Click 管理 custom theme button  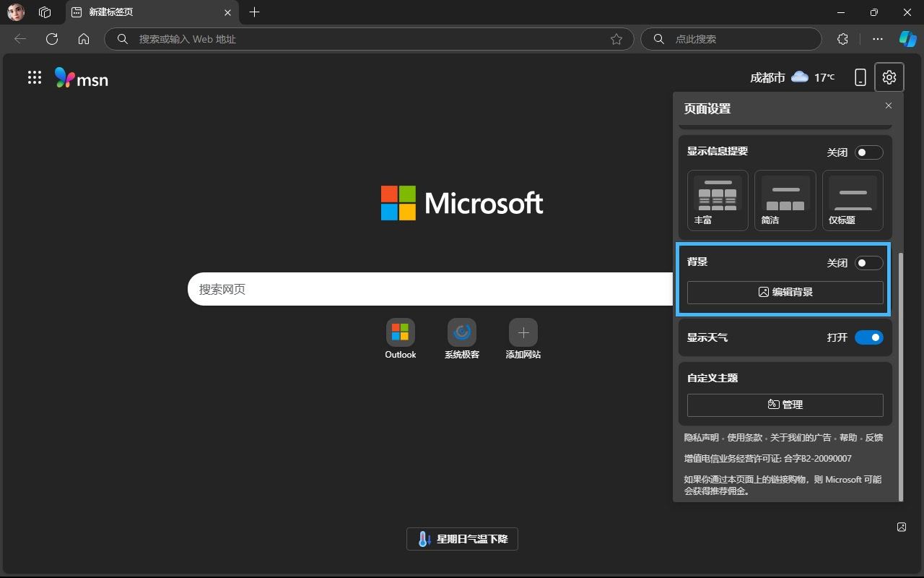click(785, 405)
